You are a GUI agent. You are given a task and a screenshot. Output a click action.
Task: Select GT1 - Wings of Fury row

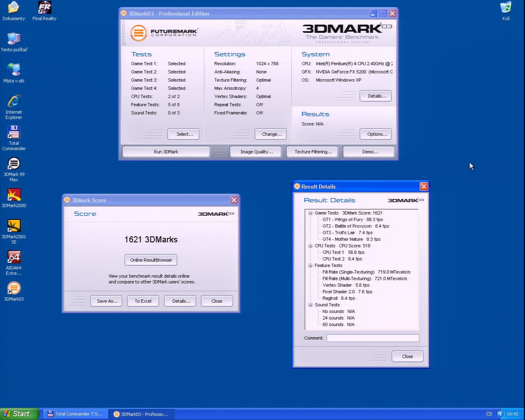point(352,219)
